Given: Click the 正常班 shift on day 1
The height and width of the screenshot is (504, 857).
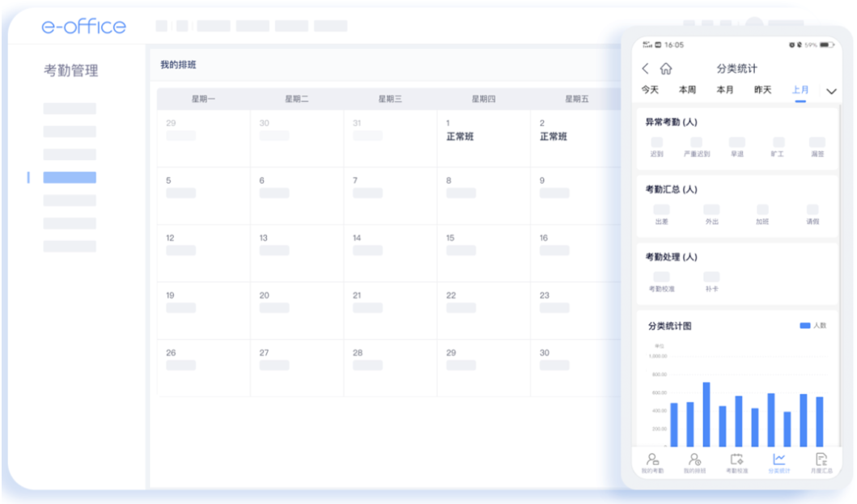Looking at the screenshot, I should pyautogui.click(x=460, y=137).
